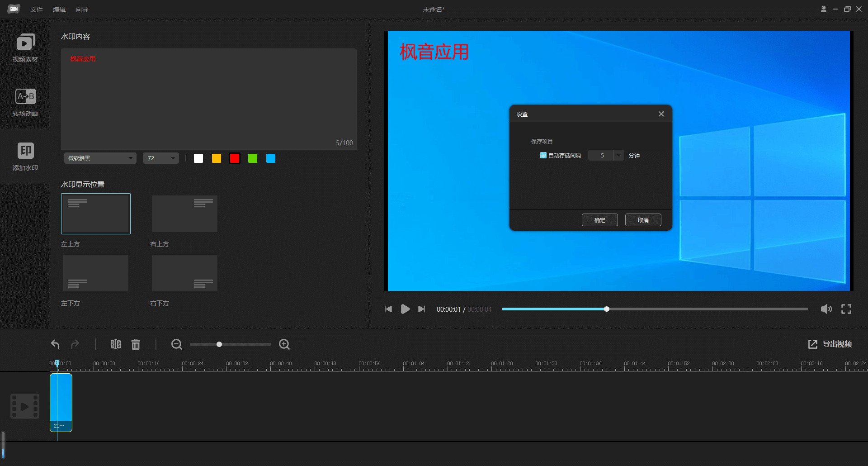This screenshot has width=868, height=466.
Task: Pick the blue color swatch
Action: pos(271,158)
